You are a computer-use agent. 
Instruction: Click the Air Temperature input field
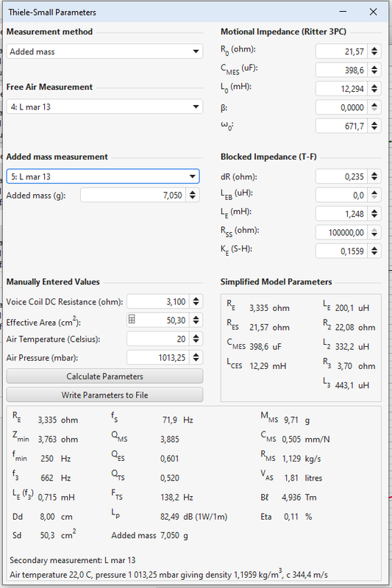coord(157,339)
